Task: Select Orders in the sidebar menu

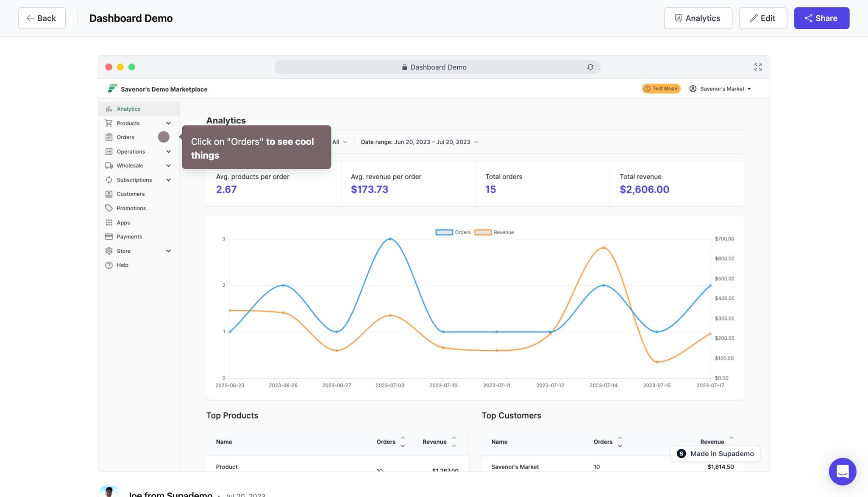Action: pos(125,137)
